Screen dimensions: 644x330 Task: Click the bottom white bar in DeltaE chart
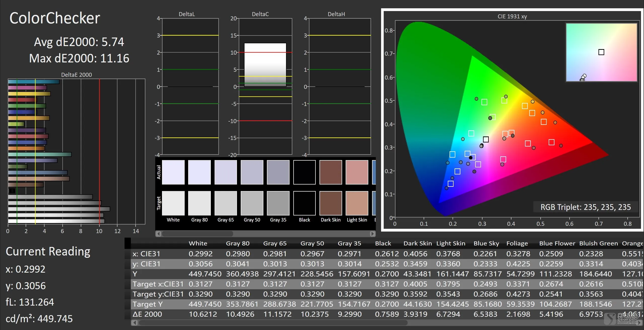coord(56,221)
